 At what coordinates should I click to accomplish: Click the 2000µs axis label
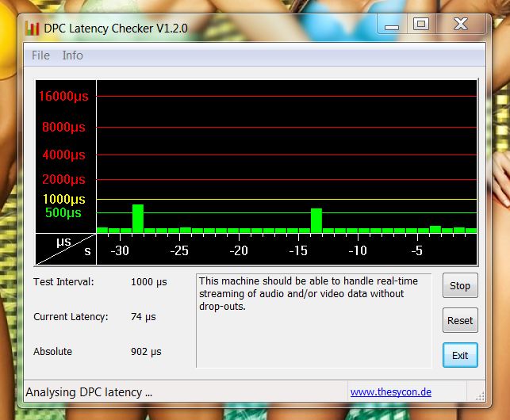coord(63,179)
